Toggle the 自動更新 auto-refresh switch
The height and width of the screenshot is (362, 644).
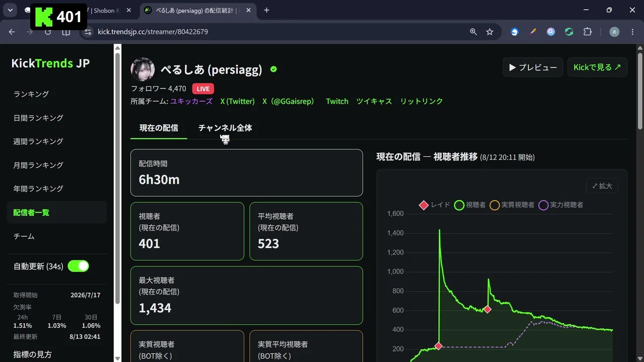[x=78, y=266]
